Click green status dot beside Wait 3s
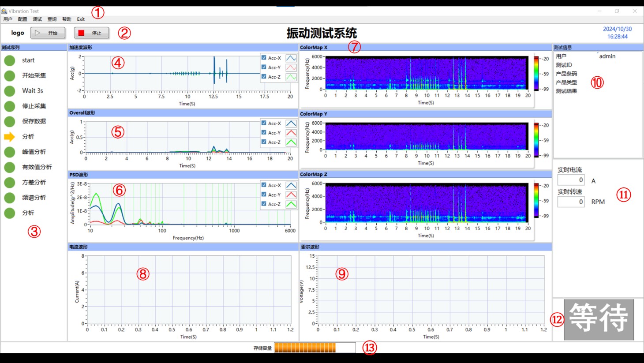The image size is (644, 363). tap(10, 91)
